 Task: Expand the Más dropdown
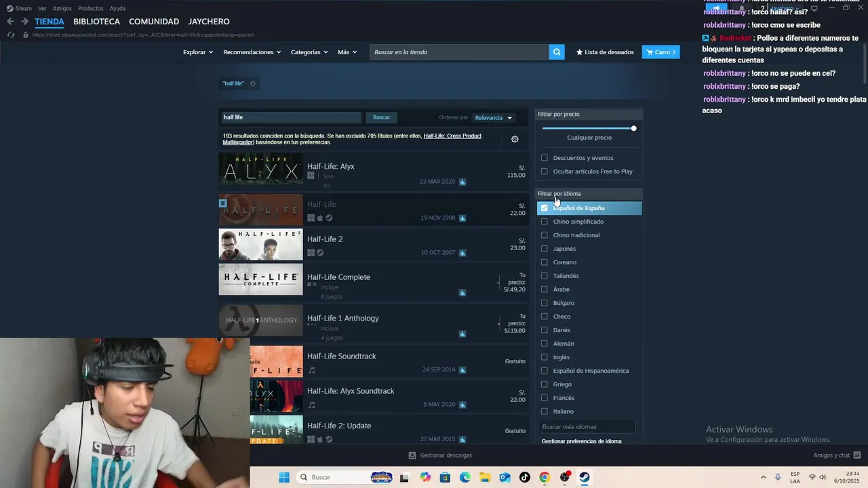tap(347, 52)
